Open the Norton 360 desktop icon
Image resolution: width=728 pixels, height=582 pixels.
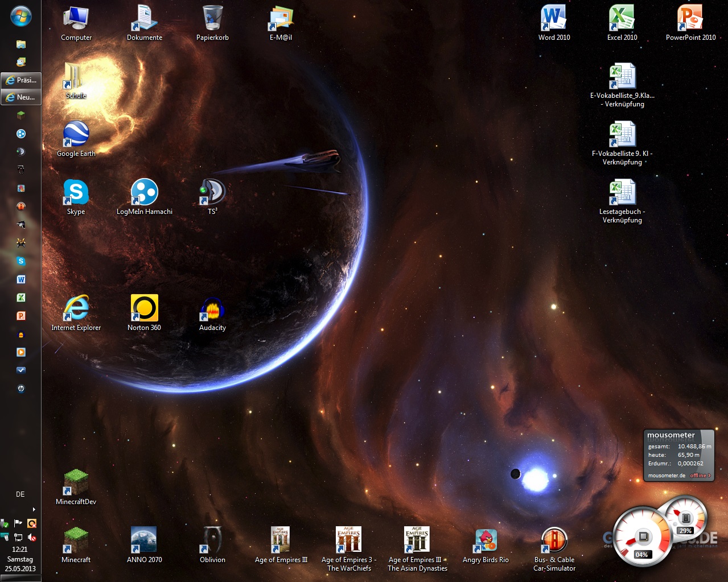(x=144, y=310)
